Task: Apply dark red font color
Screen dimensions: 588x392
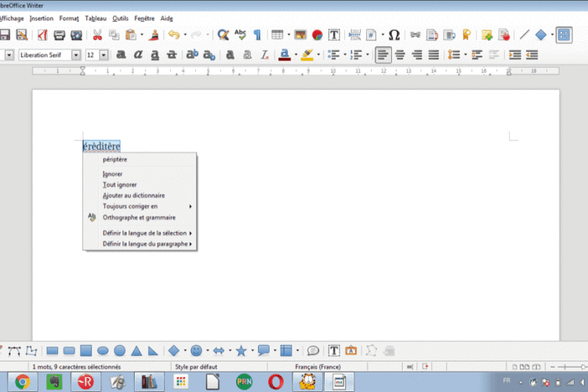Action: coord(285,55)
